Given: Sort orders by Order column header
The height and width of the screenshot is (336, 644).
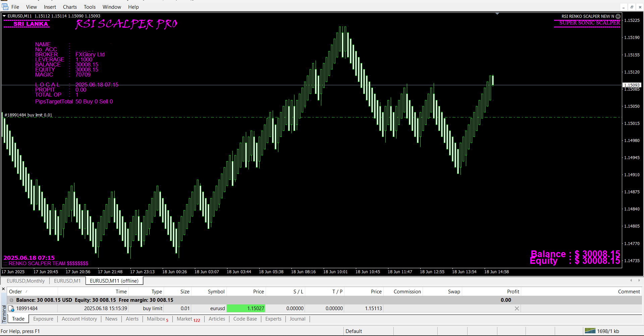Looking at the screenshot, I should pos(15,292).
